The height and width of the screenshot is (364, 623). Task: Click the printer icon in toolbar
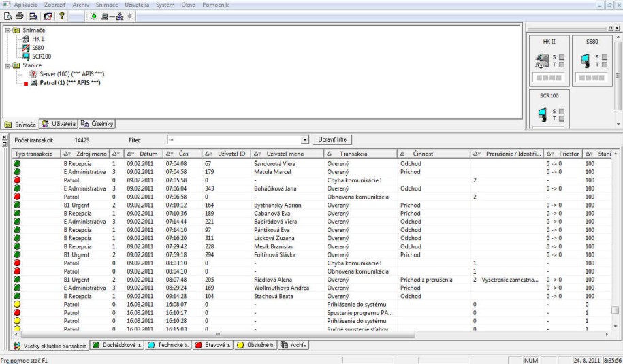coord(20,16)
